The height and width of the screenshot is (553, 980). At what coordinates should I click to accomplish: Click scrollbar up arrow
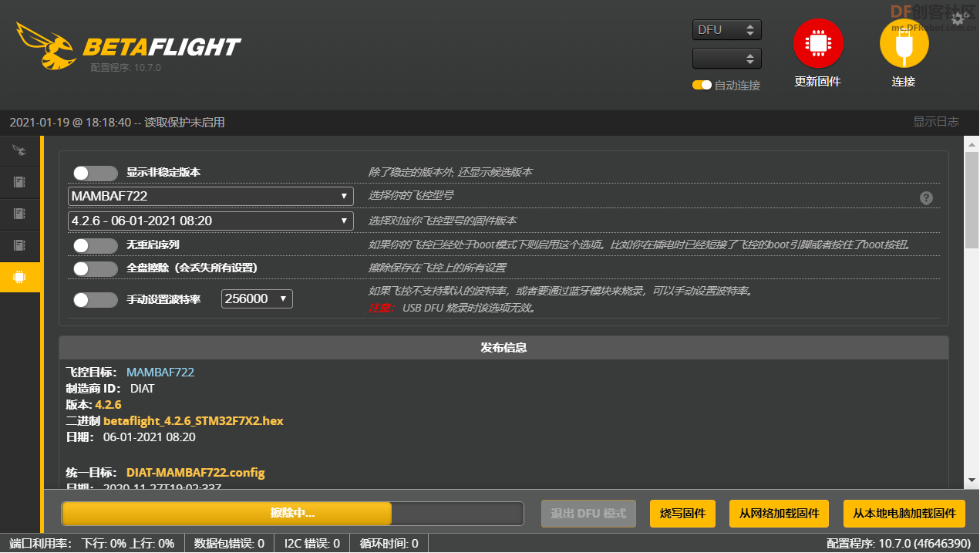pyautogui.click(x=972, y=144)
